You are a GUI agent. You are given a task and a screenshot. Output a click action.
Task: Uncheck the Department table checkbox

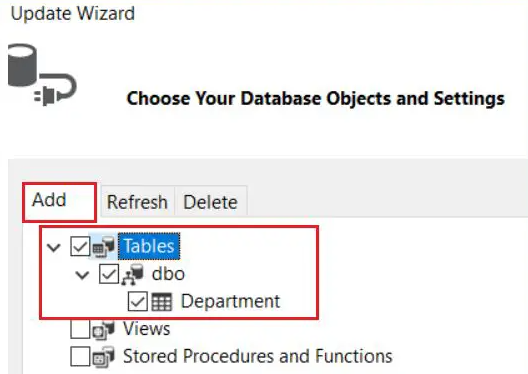[137, 301]
